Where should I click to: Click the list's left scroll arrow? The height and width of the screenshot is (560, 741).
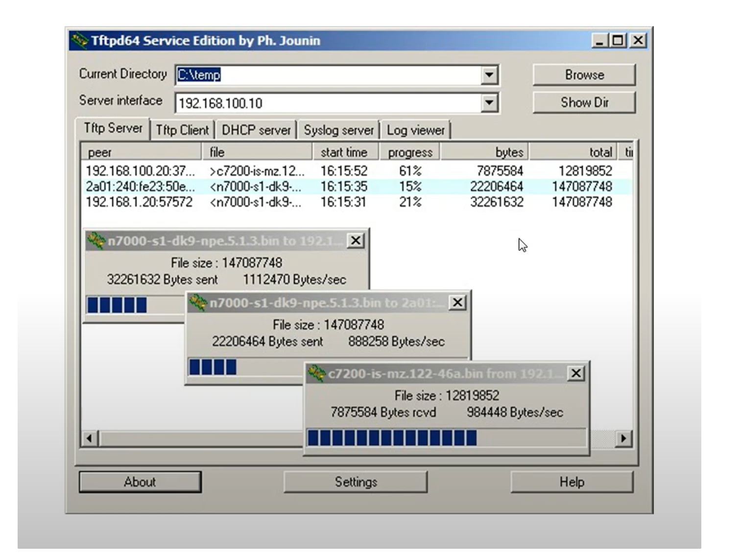click(90, 438)
